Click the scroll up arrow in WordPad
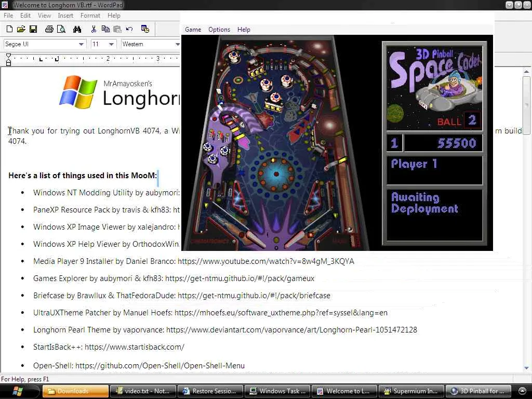Viewport: 532px width, 399px height. (526, 72)
